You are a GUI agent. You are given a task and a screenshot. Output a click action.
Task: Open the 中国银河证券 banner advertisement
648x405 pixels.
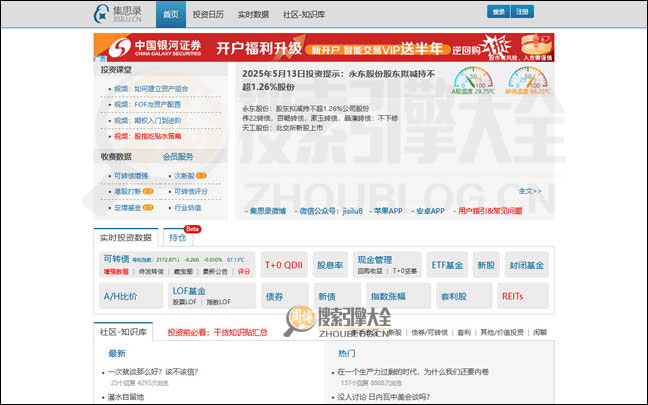tap(324, 48)
